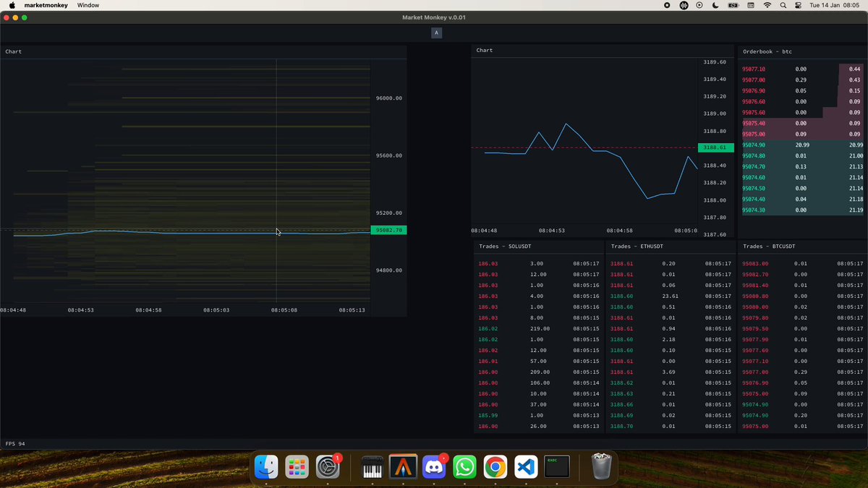Viewport: 868px width, 488px height.
Task: Click the BTCUSDT trade at price 95083.00
Action: click(803, 264)
